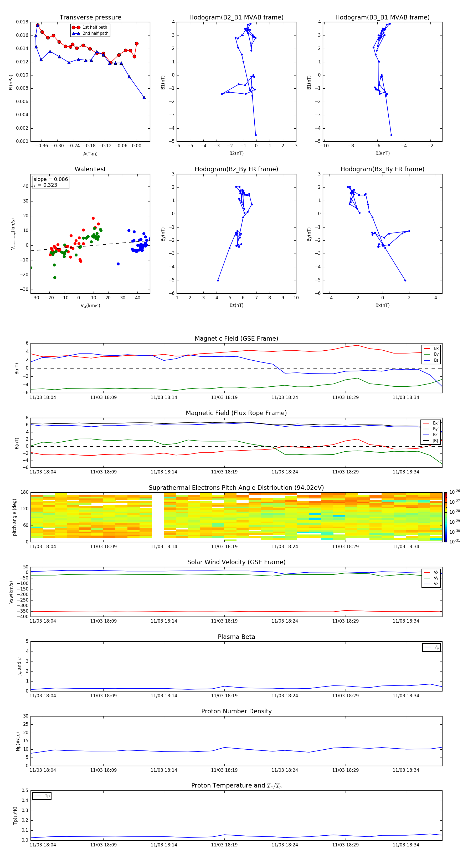Click the "Hodogram(B2_B1 MVAB frame)" title
This screenshot has width=473, height=868.
236,18
